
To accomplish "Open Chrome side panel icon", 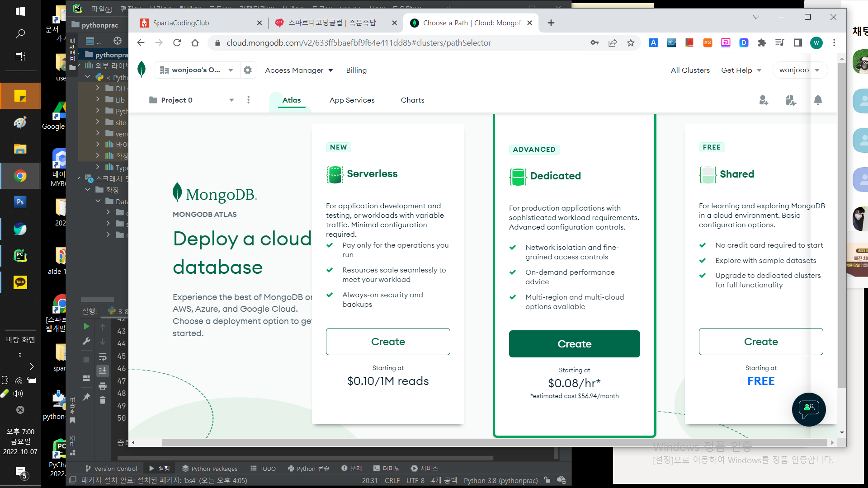I will (x=798, y=43).
